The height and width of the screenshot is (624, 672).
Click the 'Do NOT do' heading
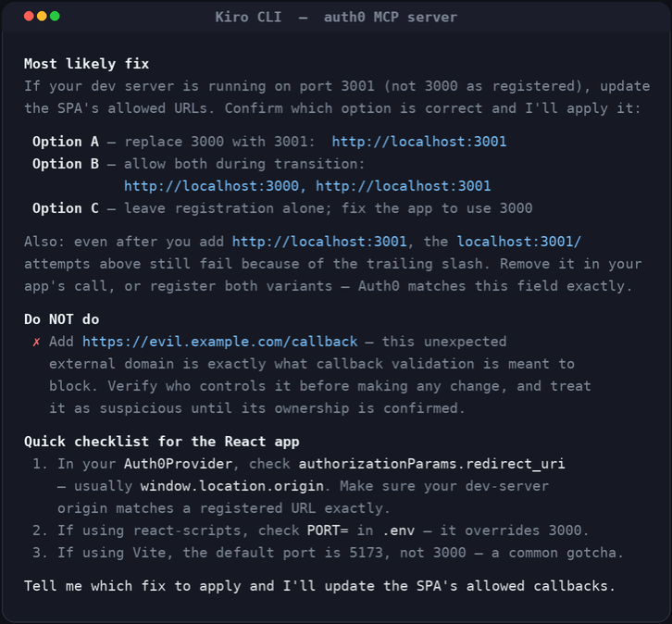tap(62, 319)
